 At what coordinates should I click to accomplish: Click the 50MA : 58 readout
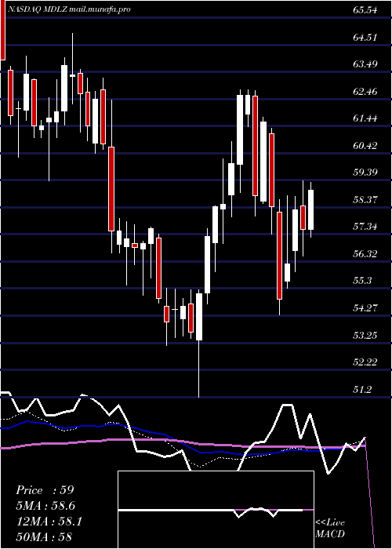(44, 537)
